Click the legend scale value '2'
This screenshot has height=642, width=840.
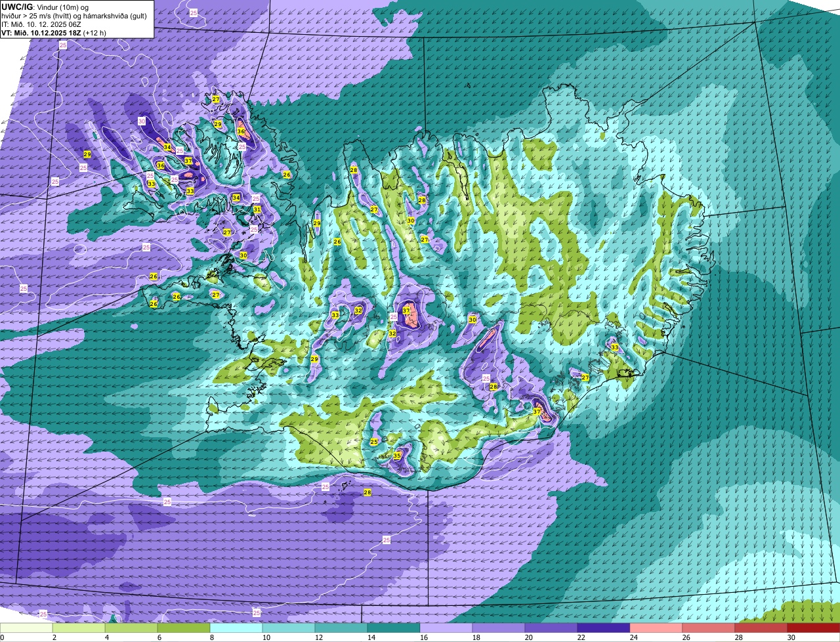(x=54, y=637)
